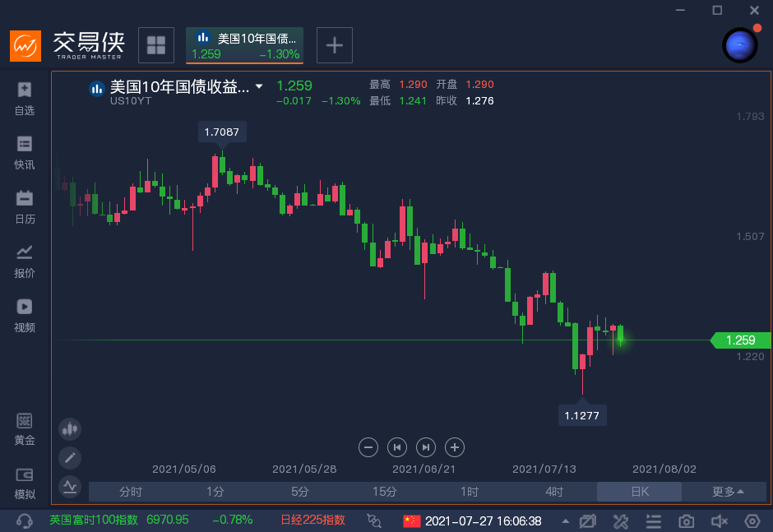Click the 2021/08/02 date axis label

point(664,469)
